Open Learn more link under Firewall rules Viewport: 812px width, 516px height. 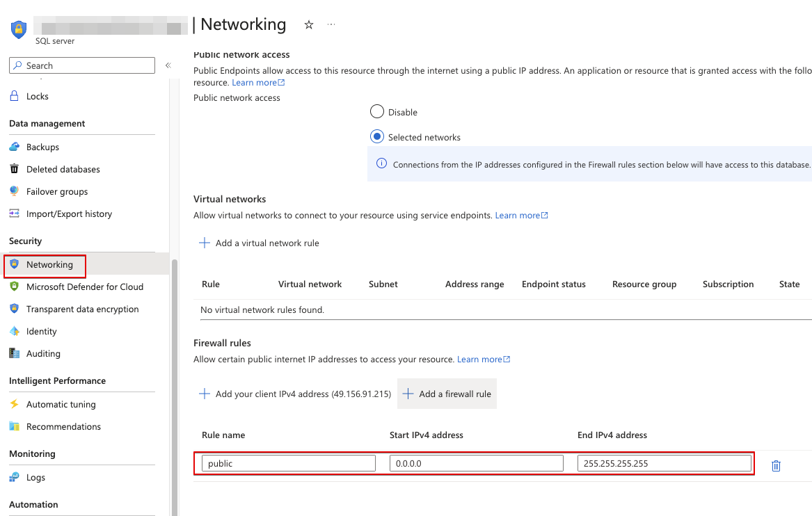tap(483, 360)
